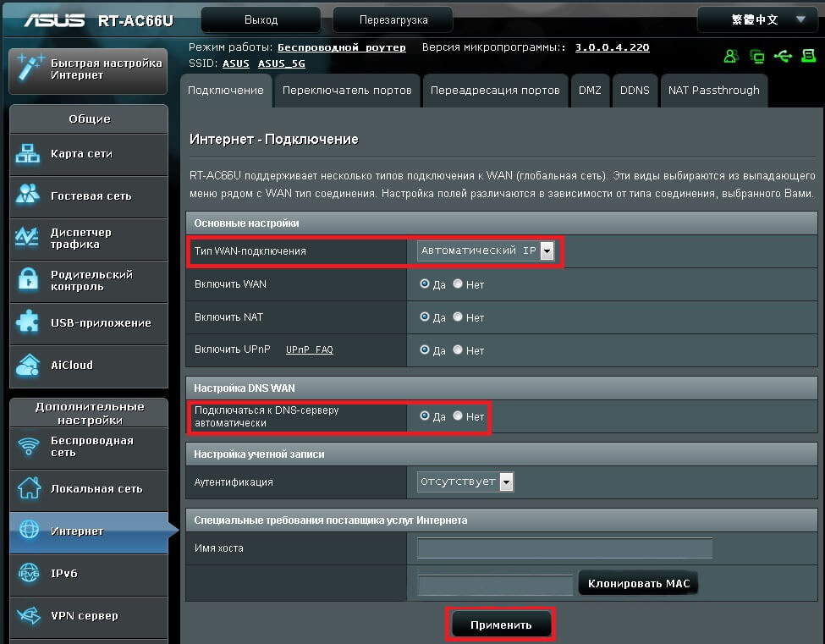The height and width of the screenshot is (644, 825).
Task: Switch to the NAT Passthrough tab
Action: click(713, 91)
